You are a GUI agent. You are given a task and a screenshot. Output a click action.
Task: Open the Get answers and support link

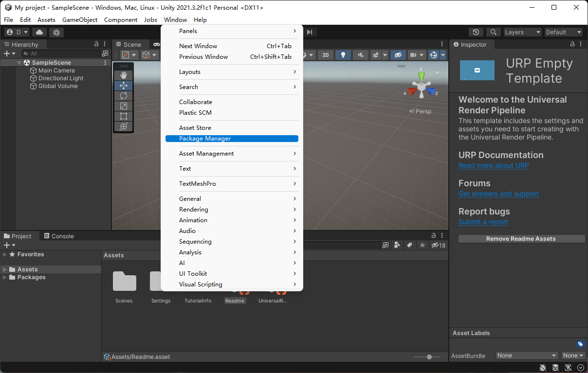pos(498,194)
